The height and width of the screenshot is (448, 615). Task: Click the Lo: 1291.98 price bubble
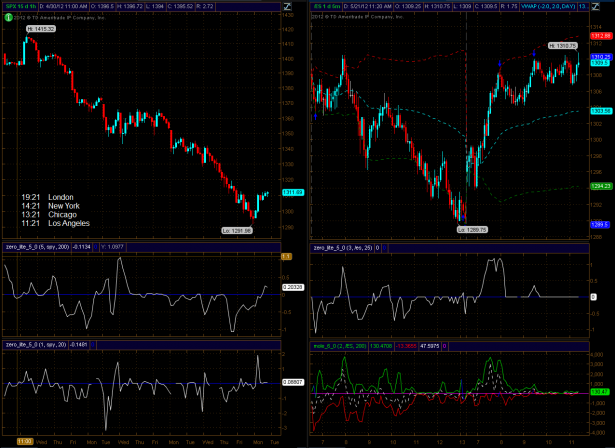tap(238, 230)
